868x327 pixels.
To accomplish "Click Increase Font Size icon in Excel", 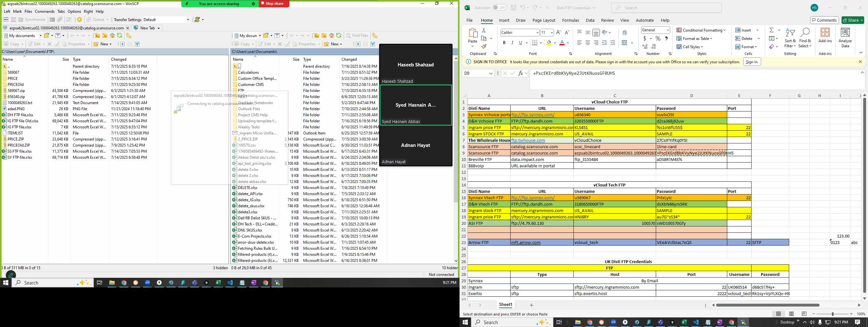I will pos(558,32).
